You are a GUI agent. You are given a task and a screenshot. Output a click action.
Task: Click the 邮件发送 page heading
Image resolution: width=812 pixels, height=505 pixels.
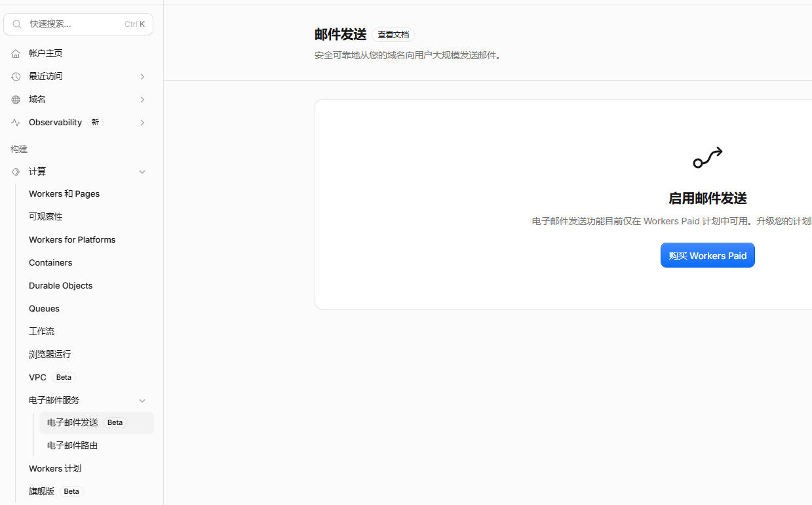coord(340,35)
